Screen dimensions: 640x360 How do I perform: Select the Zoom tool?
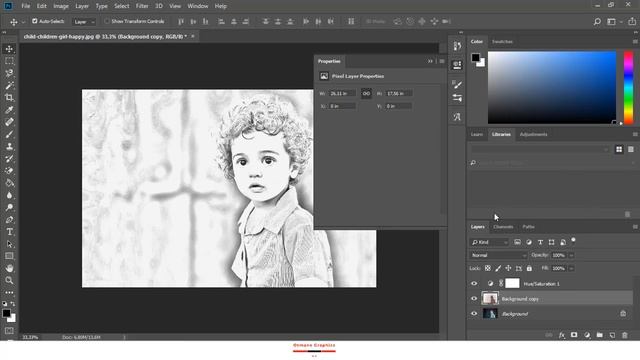pyautogui.click(x=9, y=280)
